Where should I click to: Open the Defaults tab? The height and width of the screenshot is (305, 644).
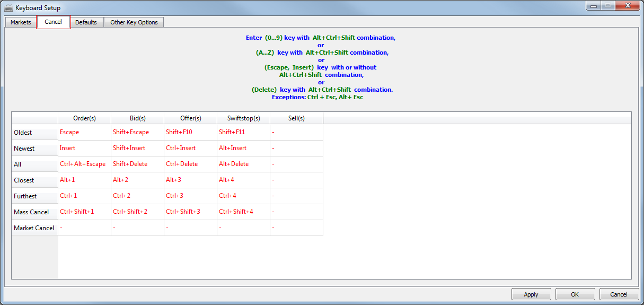coord(86,22)
